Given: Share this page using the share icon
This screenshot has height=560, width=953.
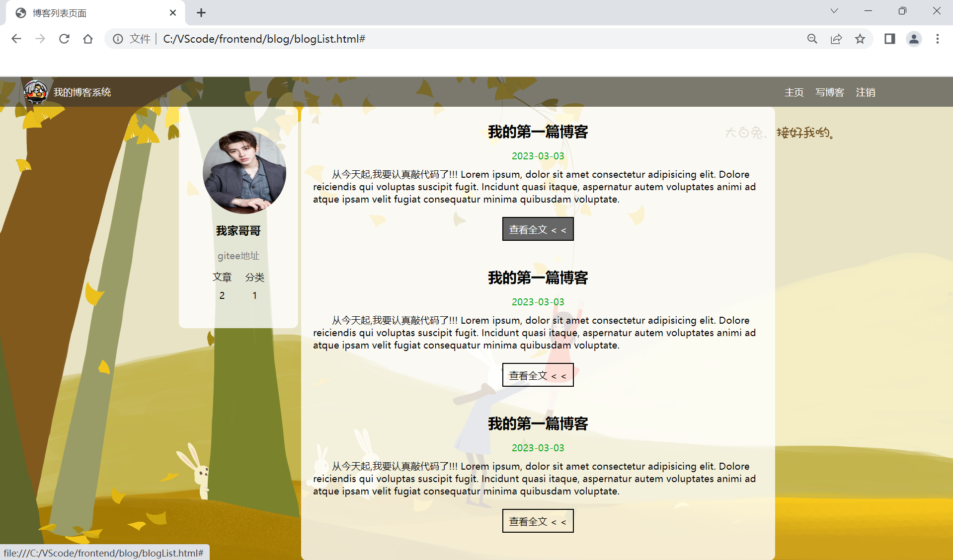Looking at the screenshot, I should click(836, 39).
